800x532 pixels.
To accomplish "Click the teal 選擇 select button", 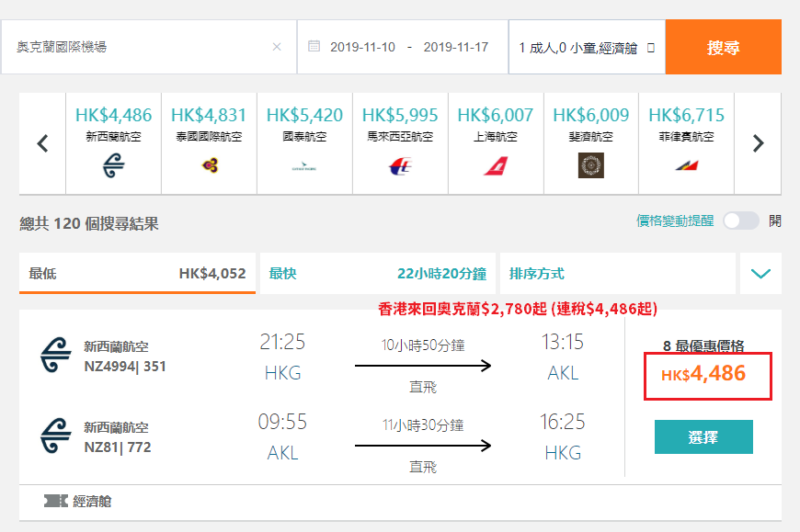I will [x=703, y=436].
